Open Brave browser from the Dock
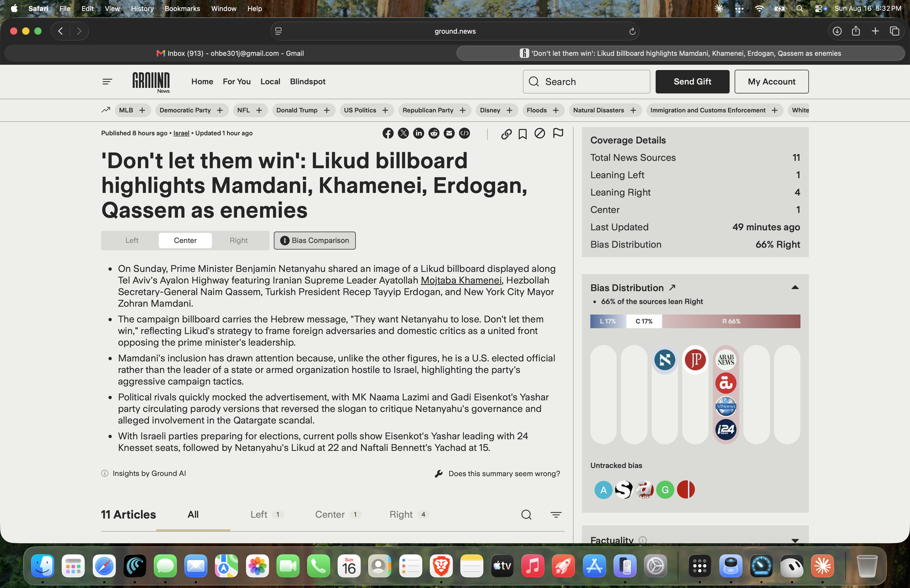 pos(441,566)
